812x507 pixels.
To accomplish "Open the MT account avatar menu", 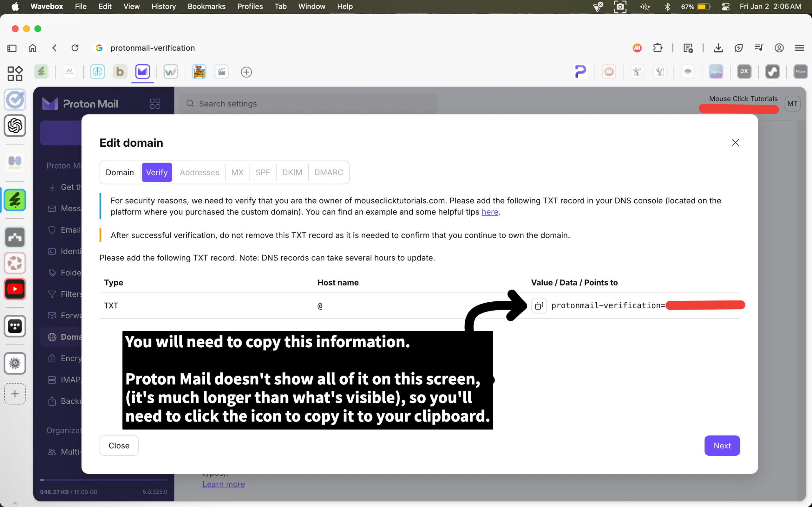I will [x=792, y=104].
